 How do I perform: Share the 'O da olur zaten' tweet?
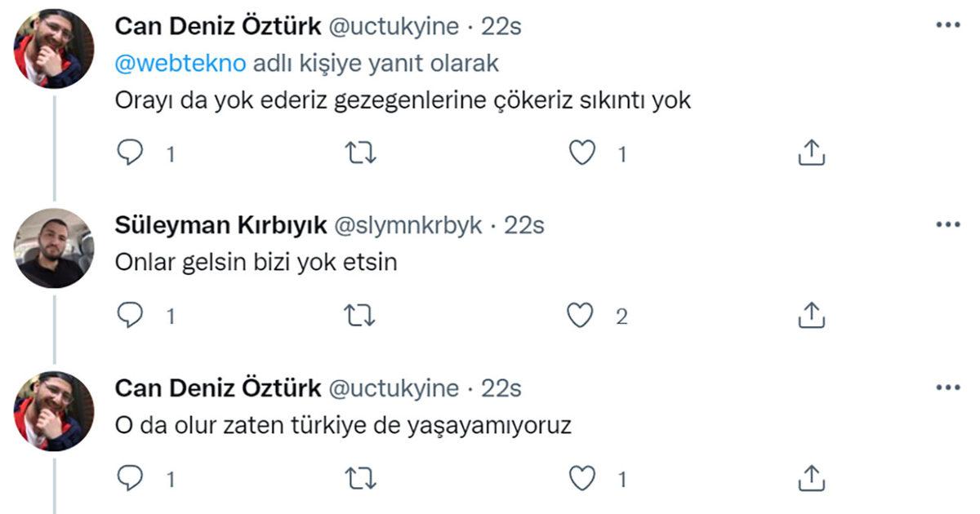point(811,479)
